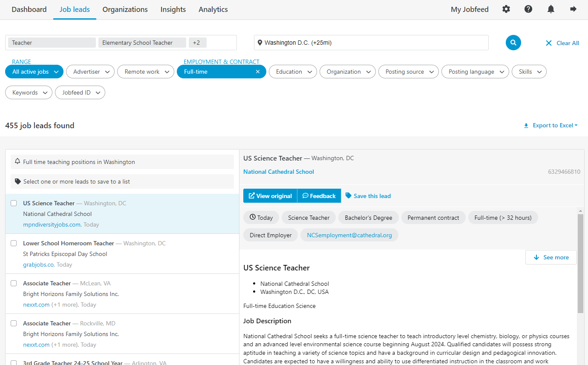
Task: Click the Bachelor's Degree tag chip
Action: click(369, 218)
